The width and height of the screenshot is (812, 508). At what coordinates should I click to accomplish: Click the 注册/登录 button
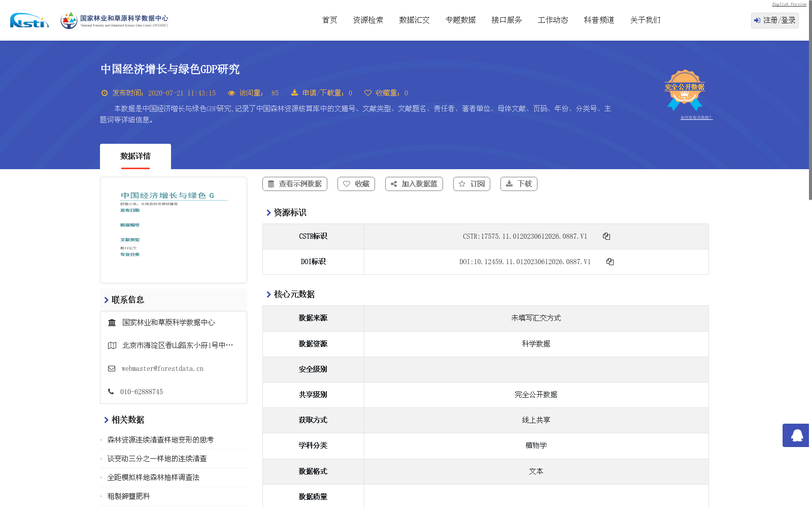(x=775, y=20)
